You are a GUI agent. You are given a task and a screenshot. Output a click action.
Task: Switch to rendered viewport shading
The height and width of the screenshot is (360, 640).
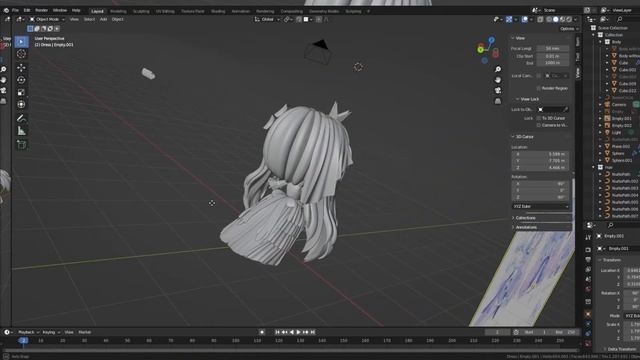tap(569, 19)
